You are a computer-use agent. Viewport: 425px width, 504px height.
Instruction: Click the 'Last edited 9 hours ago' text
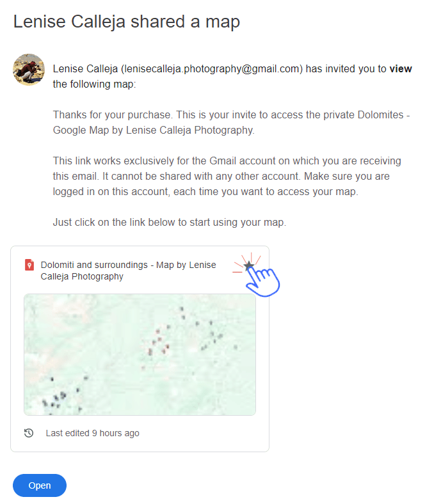[x=92, y=433]
